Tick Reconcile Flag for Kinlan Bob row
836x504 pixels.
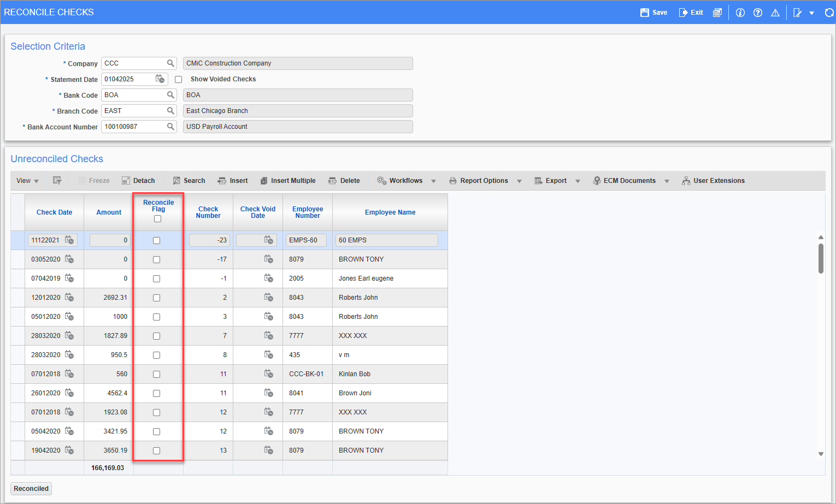coord(156,374)
